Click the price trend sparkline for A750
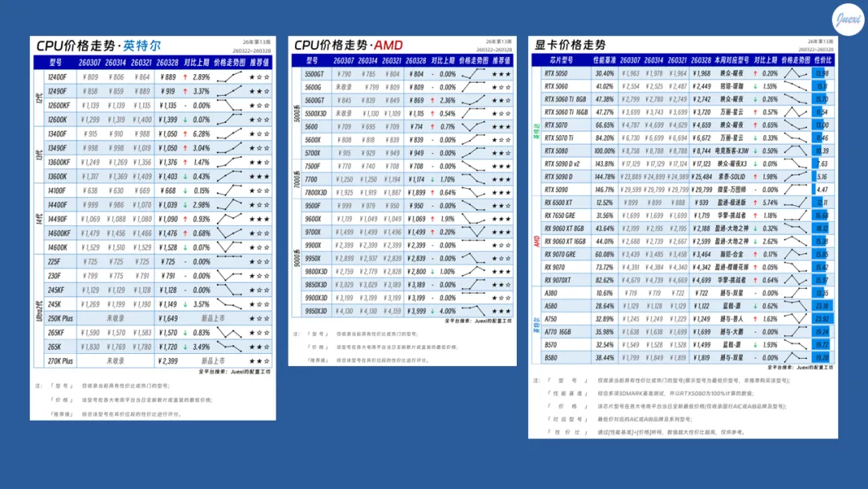Viewport: 868px width, 489px height. pyautogui.click(x=796, y=318)
